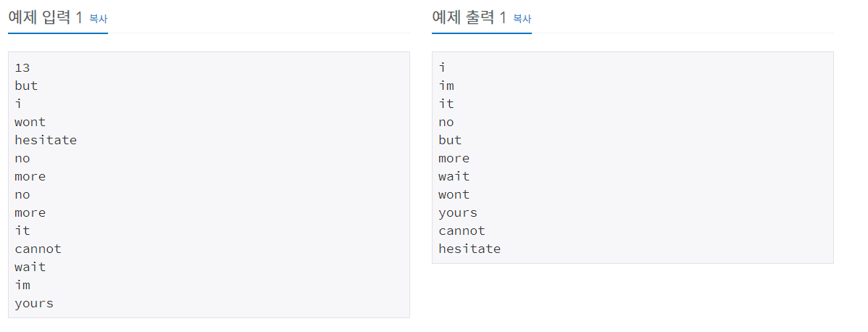The height and width of the screenshot is (332, 868).
Task: Select 'cannot' in the sample output box
Action: 462,231
